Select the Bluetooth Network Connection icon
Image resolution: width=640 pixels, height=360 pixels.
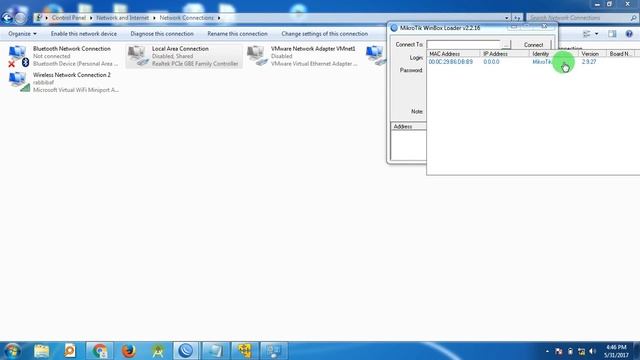(x=18, y=56)
